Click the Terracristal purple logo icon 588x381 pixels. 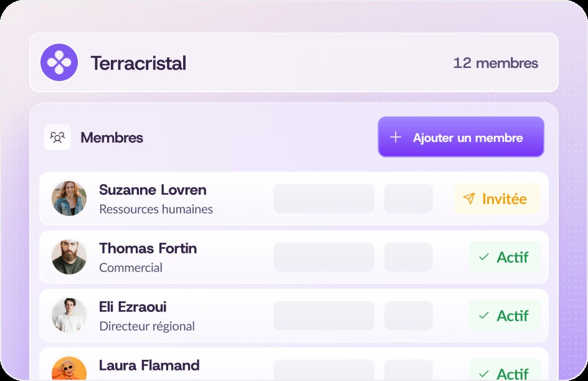59,63
